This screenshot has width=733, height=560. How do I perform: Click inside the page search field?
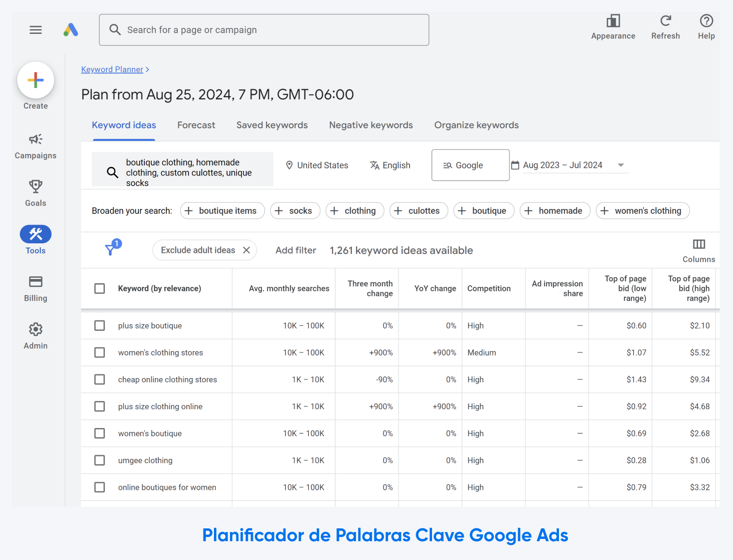(x=264, y=30)
